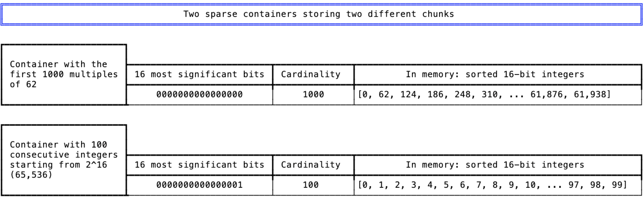Select the bits value 0000000000000000
The width and height of the screenshot is (644, 200).
point(199,95)
